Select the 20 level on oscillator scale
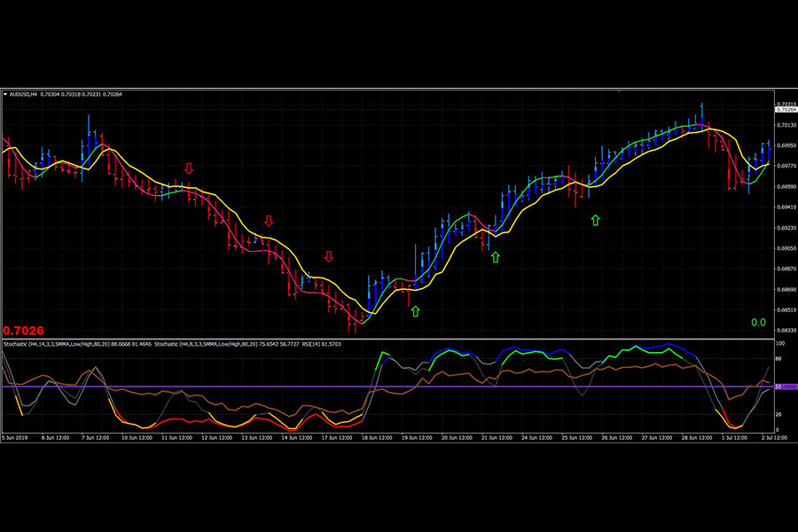The height and width of the screenshot is (532, 798). (778, 414)
